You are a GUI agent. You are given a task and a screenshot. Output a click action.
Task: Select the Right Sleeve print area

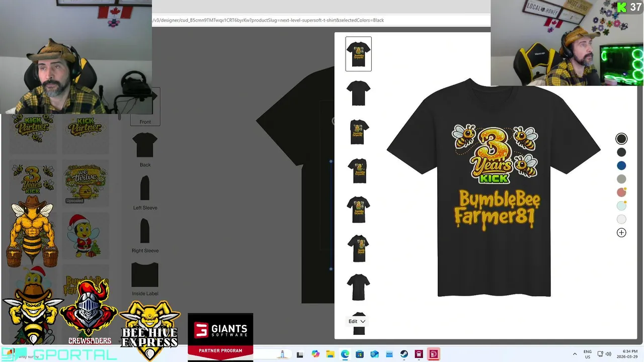pyautogui.click(x=145, y=235)
